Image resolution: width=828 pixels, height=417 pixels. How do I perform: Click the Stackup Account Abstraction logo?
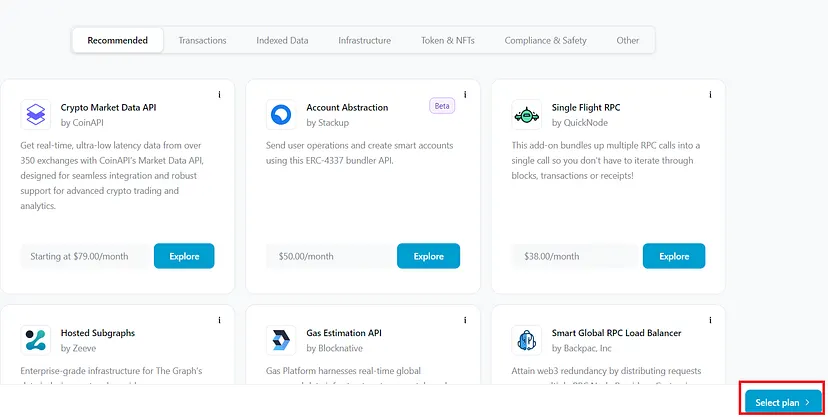pyautogui.click(x=281, y=115)
